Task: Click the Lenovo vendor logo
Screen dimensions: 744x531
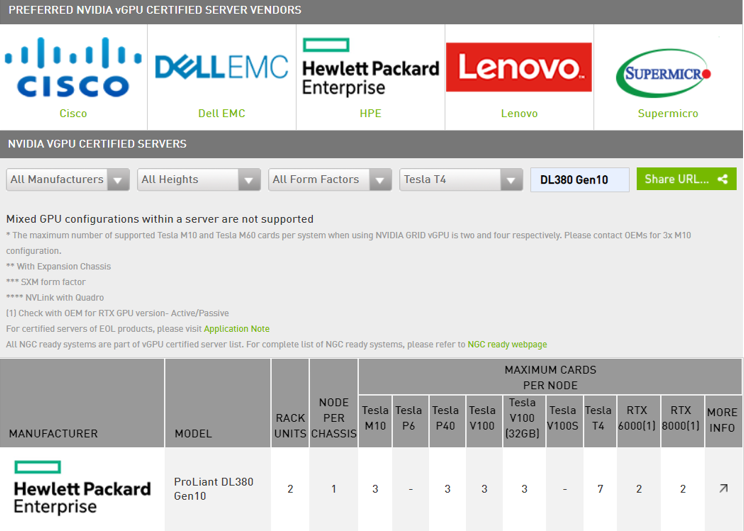Action: 519,67
